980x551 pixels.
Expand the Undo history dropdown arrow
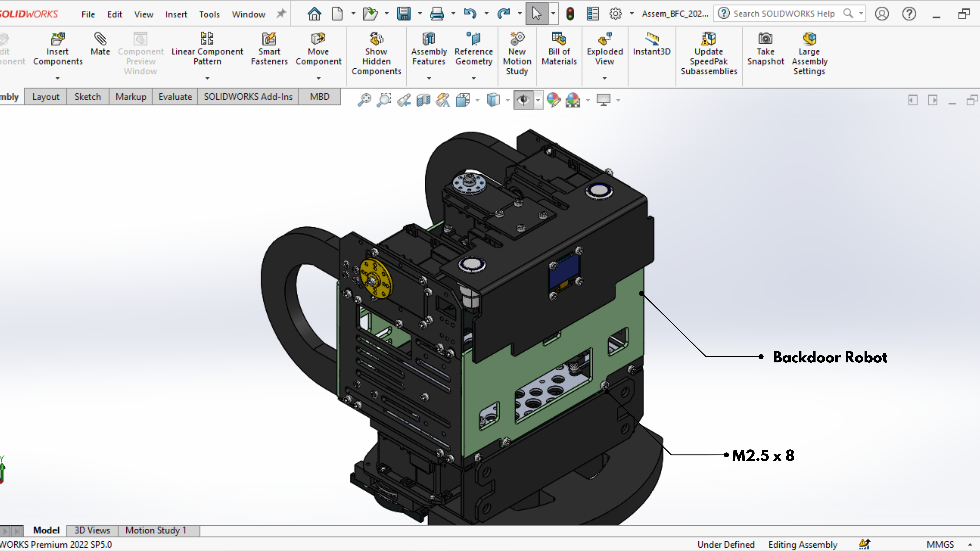[487, 14]
